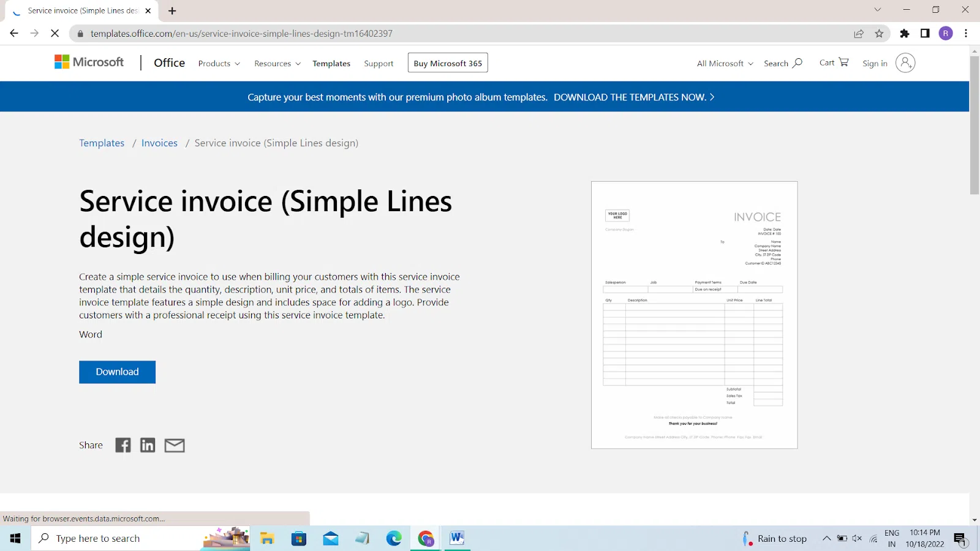The image size is (980, 551).
Task: Click the ENG IN language indicator
Action: click(892, 538)
